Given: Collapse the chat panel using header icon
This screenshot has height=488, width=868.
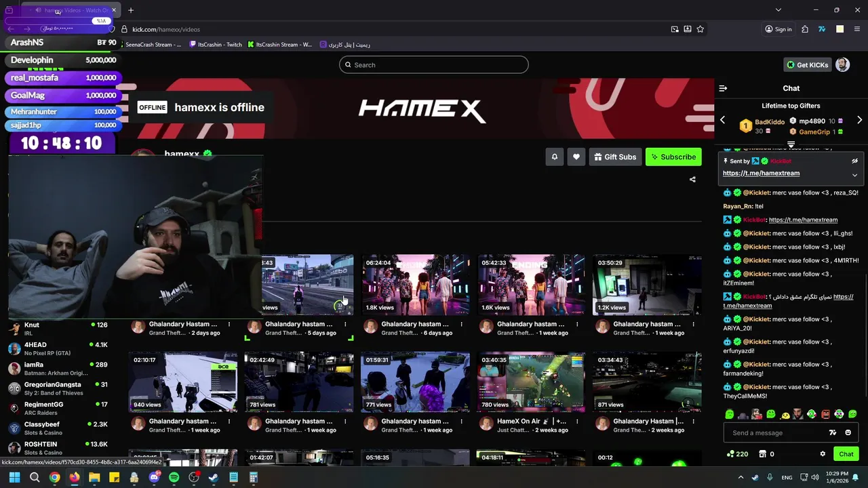Looking at the screenshot, I should pos(723,88).
